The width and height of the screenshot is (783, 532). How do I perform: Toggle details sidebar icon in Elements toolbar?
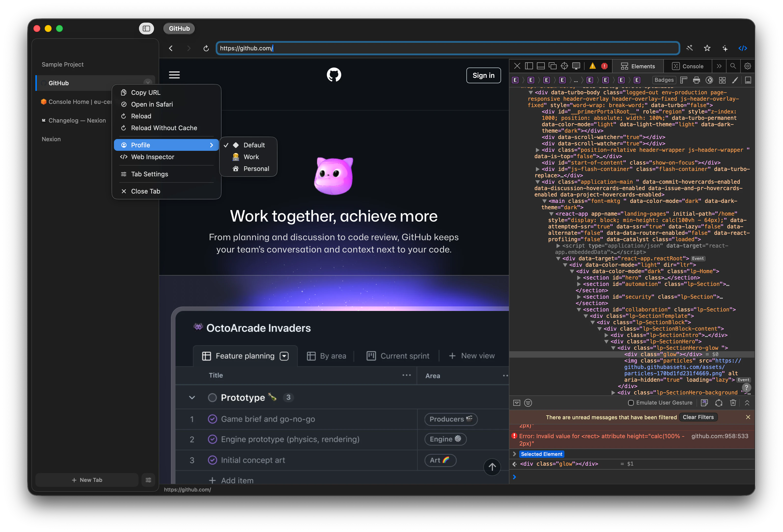[748, 80]
